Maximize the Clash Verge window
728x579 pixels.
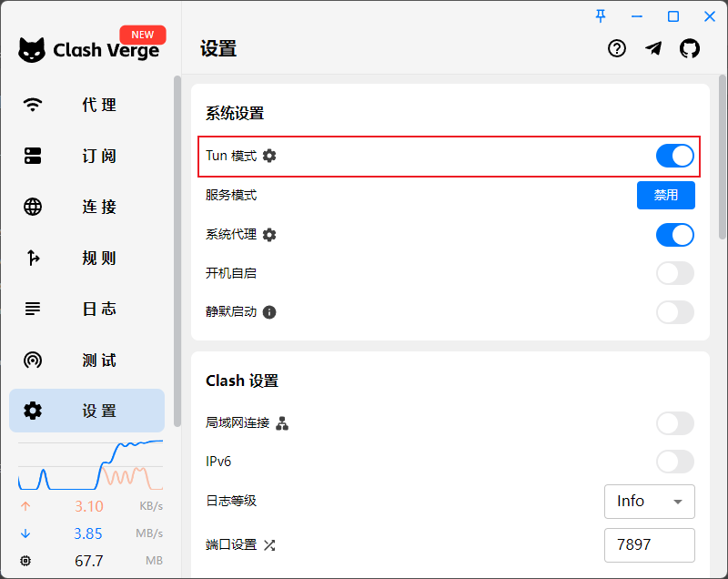coord(673,16)
